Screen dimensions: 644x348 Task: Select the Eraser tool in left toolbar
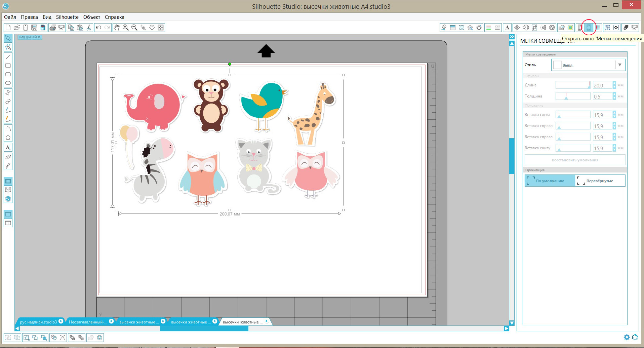click(x=8, y=157)
